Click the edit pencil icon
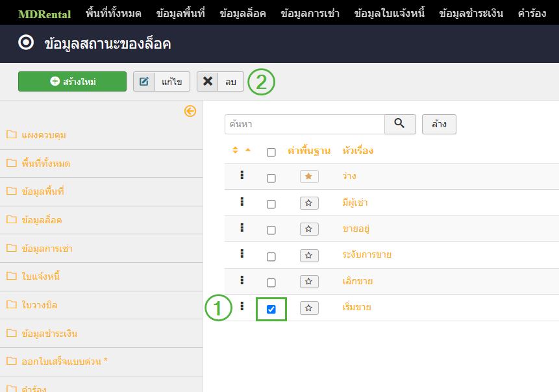This screenshot has width=559, height=392. 144,82
